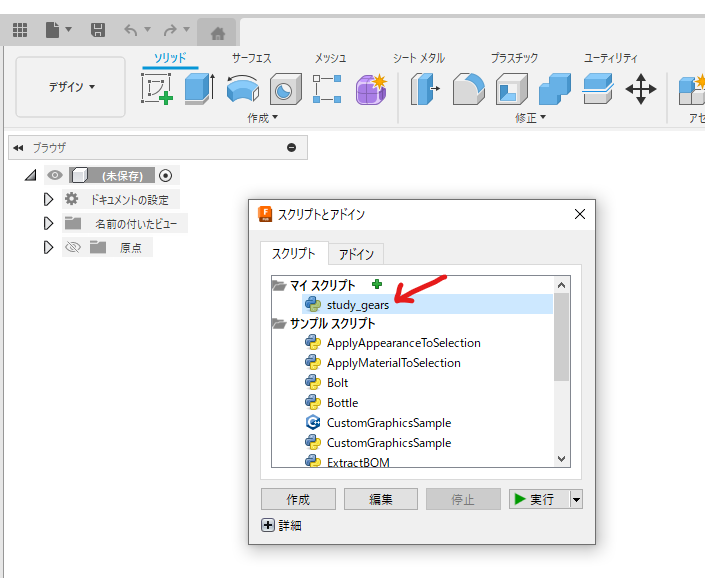Open the data panel grid icon
Image resolution: width=705 pixels, height=578 pixels.
pos(19,30)
